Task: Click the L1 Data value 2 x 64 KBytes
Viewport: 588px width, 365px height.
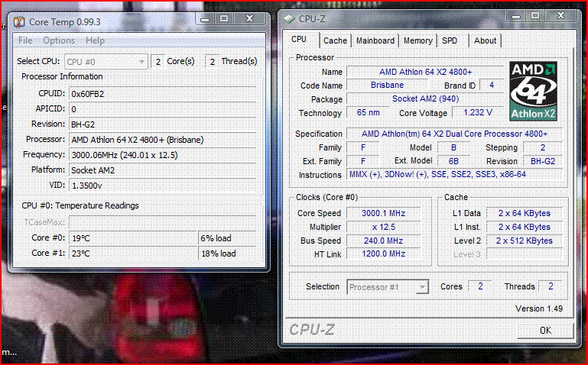Action: point(525,213)
